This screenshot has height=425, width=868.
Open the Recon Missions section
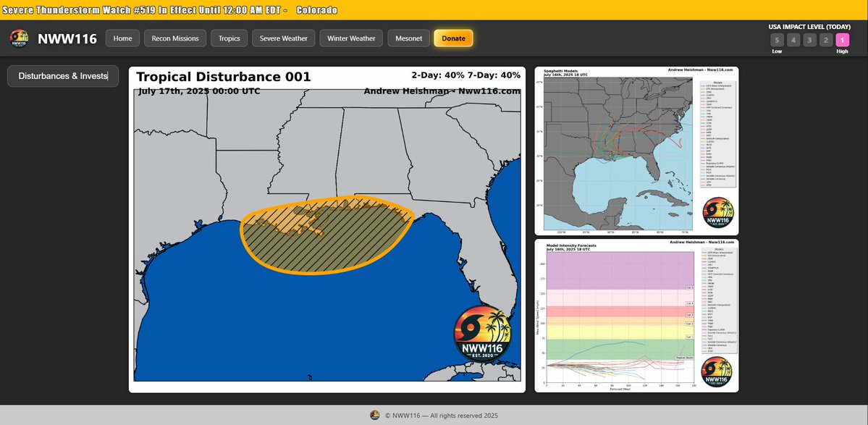(175, 38)
